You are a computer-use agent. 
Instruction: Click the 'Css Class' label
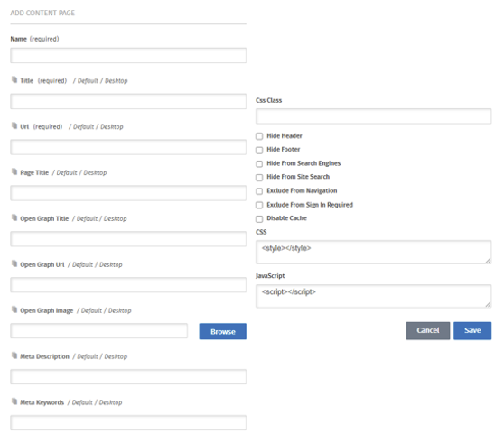(x=269, y=100)
